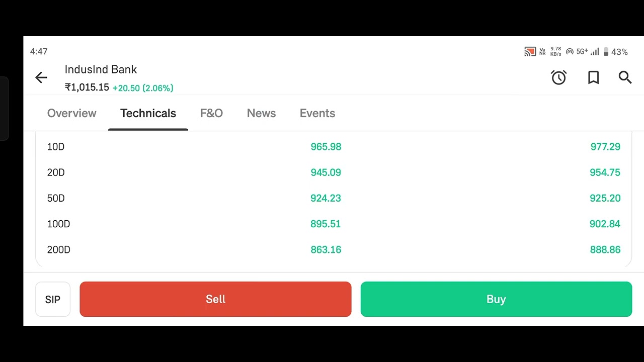Screen dimensions: 644x362
Task: Tap the screen cast status icon
Action: pos(530,51)
